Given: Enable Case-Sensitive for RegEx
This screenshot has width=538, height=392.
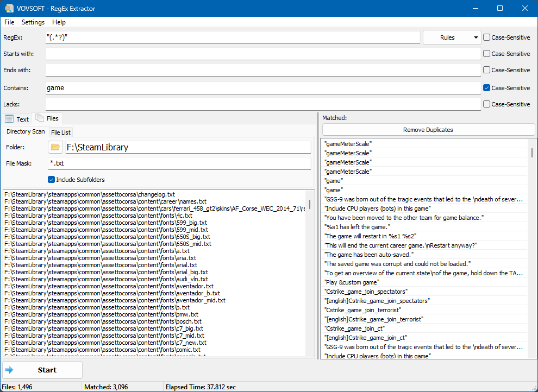Looking at the screenshot, I should click(x=486, y=37).
